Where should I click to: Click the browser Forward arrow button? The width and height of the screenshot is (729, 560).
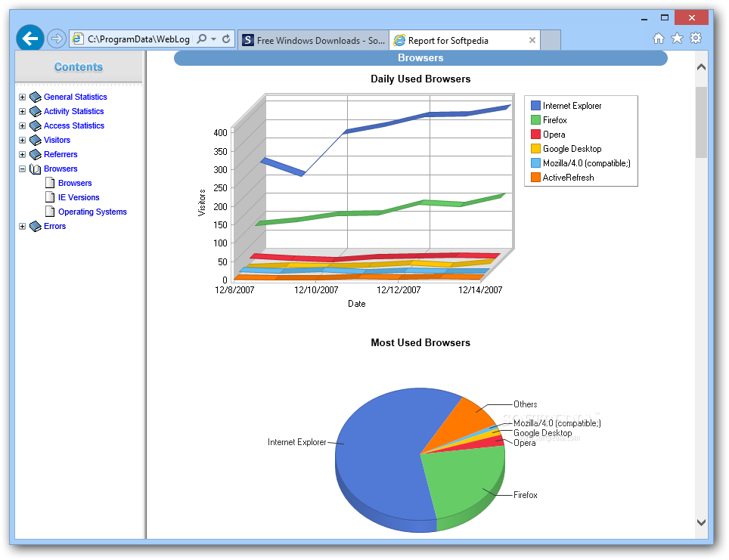click(x=56, y=39)
